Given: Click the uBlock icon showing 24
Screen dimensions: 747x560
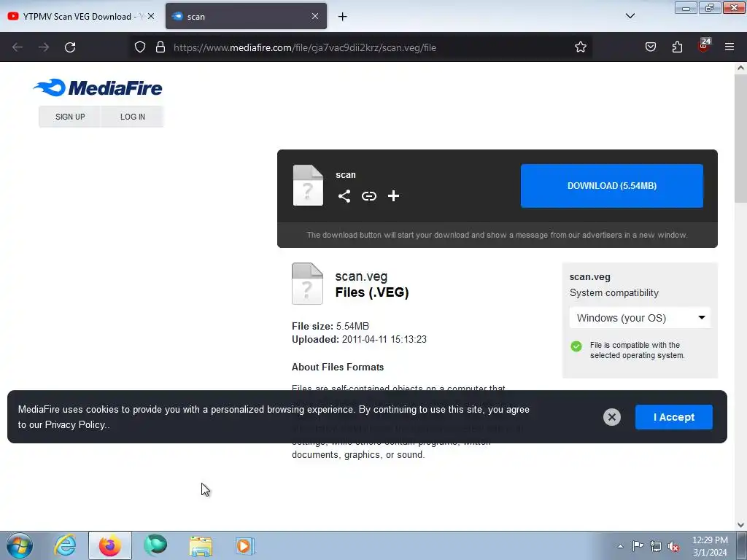Looking at the screenshot, I should click(x=704, y=46).
